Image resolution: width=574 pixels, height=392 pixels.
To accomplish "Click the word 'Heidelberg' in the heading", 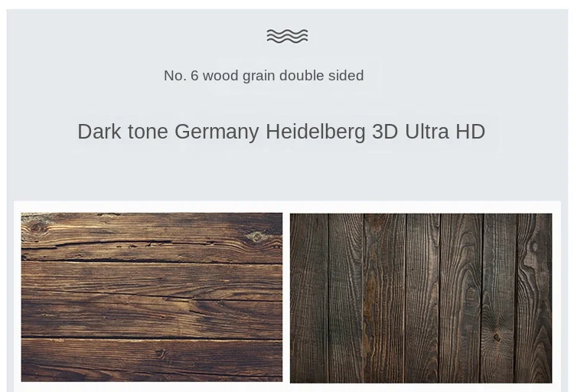I will (315, 132).
